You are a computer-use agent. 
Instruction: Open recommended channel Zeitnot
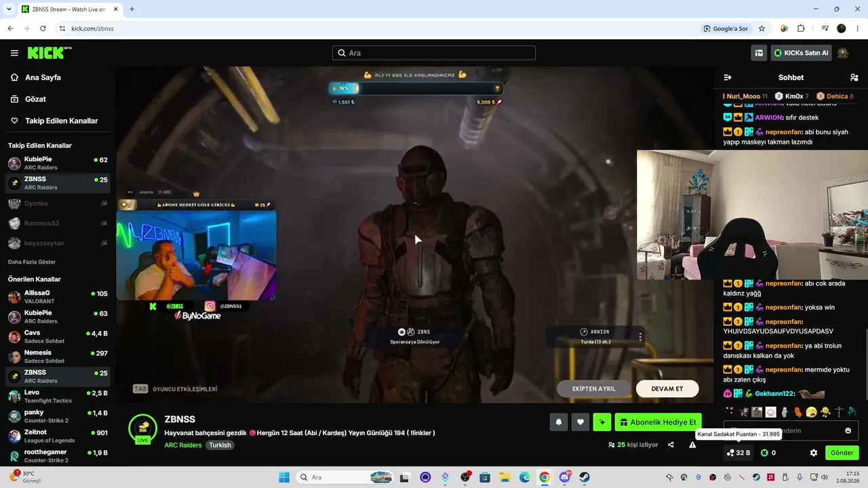point(58,436)
